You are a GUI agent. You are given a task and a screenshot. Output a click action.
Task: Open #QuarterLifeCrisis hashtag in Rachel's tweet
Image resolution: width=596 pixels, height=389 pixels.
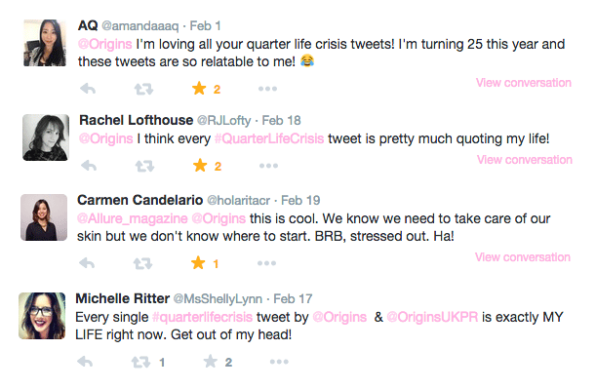click(x=269, y=138)
